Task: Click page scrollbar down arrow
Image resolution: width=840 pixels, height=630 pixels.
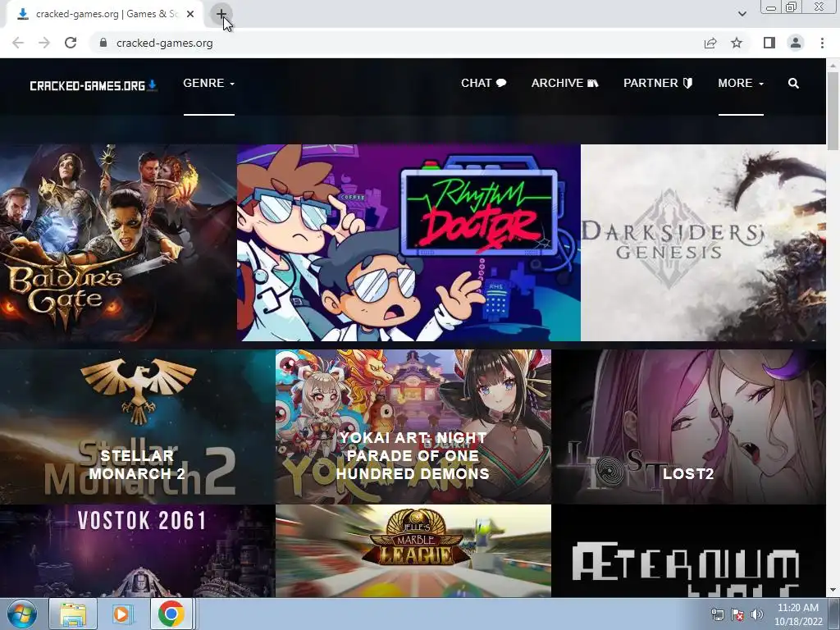Action: point(833,591)
